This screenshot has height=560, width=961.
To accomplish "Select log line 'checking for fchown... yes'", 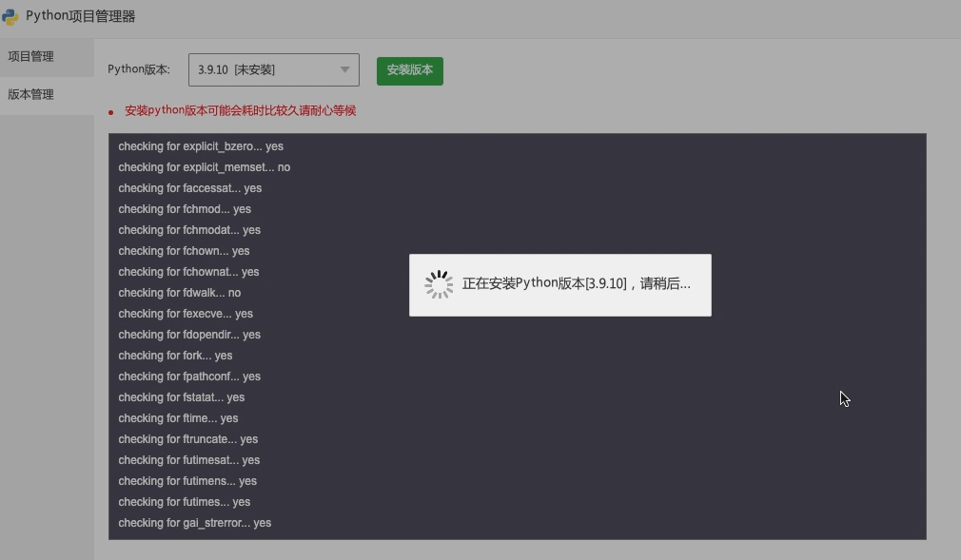I will coord(184,251).
